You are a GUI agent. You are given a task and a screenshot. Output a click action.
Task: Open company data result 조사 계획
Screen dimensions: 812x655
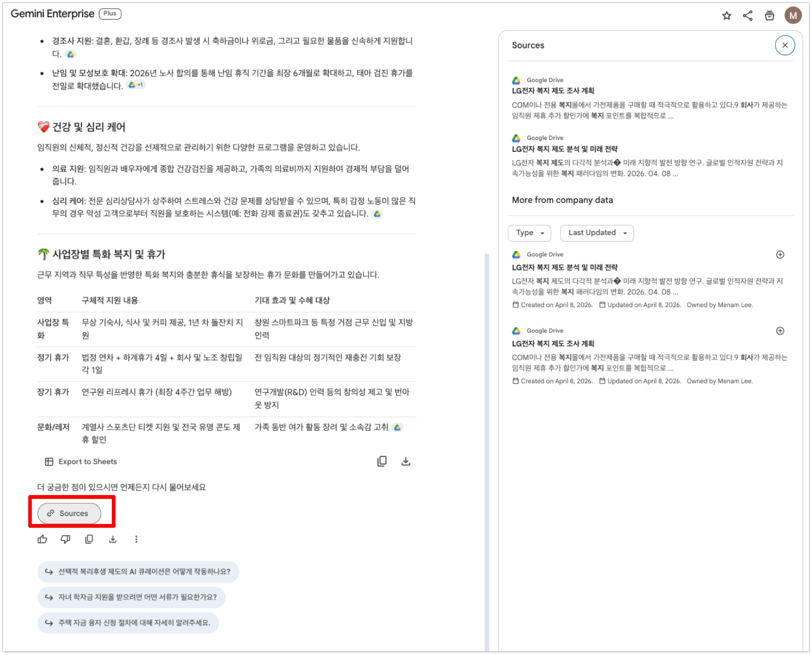tap(553, 344)
